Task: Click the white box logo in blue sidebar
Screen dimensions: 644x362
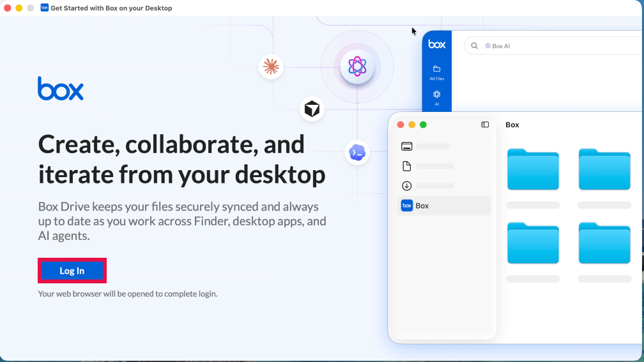Action: [436, 44]
